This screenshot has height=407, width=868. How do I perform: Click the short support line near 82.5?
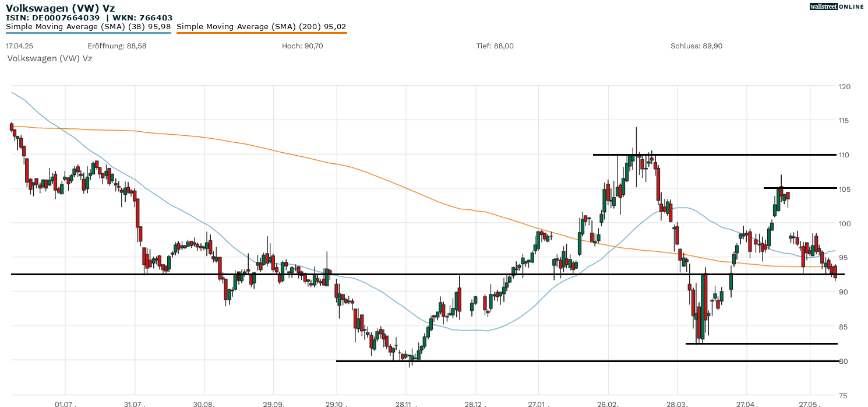[761, 343]
